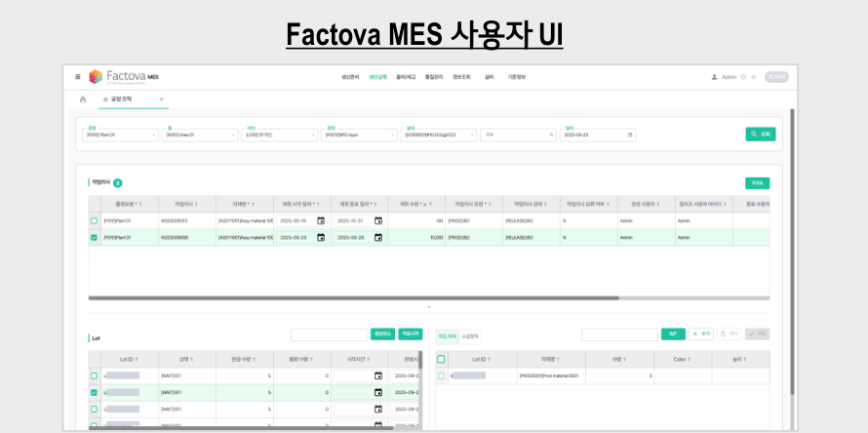Open the 생산준비 menu
Image resolution: width=868 pixels, height=433 pixels.
(350, 77)
